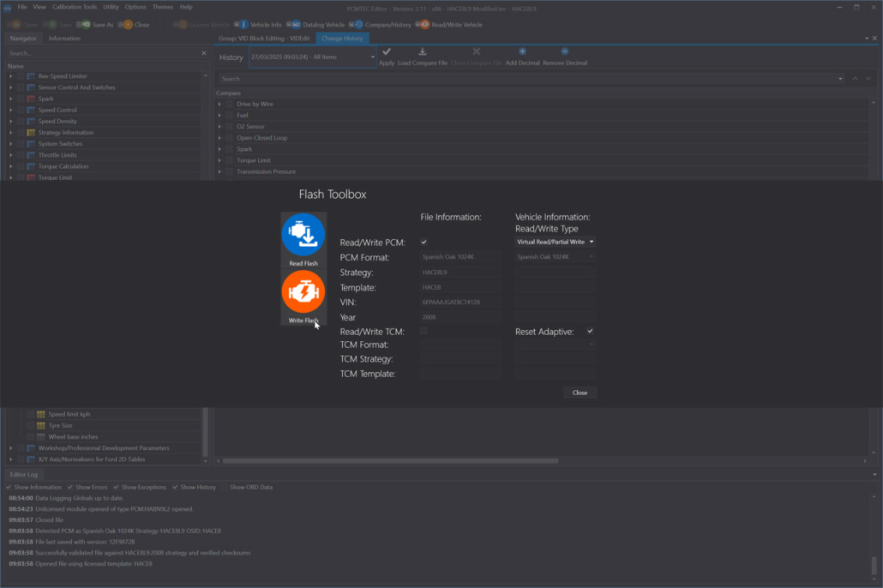Toggle the Read/Write TCM checkbox
883x588 pixels.
pyautogui.click(x=424, y=331)
